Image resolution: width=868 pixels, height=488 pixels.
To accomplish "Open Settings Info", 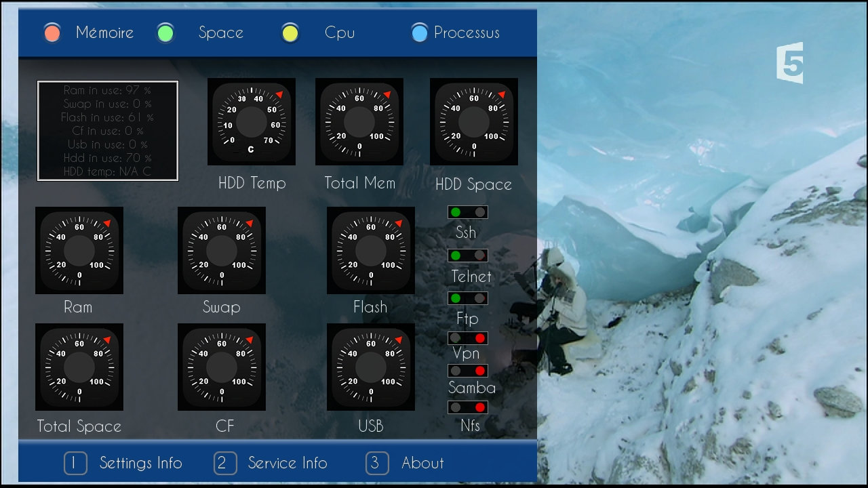I will 141,463.
